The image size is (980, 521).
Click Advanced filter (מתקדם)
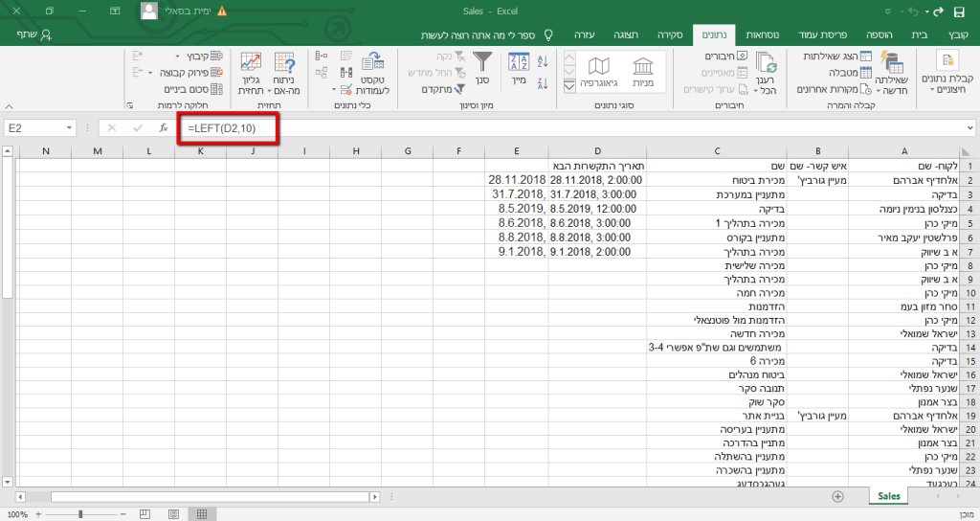click(442, 89)
